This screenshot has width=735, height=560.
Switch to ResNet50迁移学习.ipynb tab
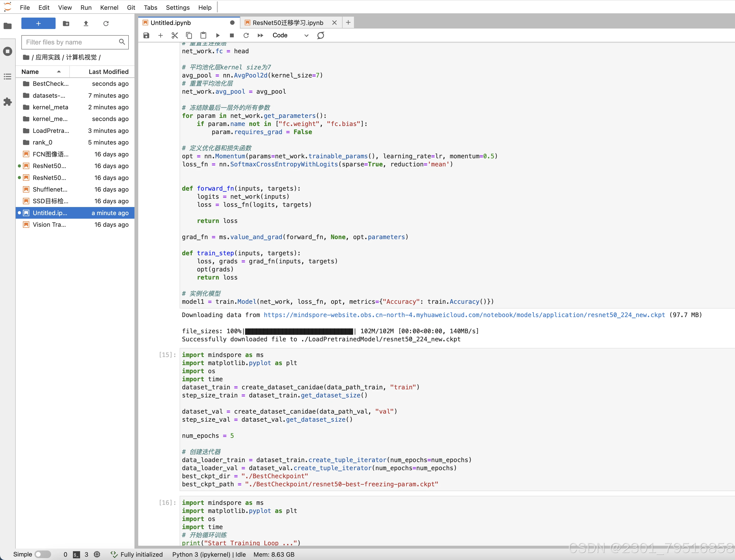[287, 23]
